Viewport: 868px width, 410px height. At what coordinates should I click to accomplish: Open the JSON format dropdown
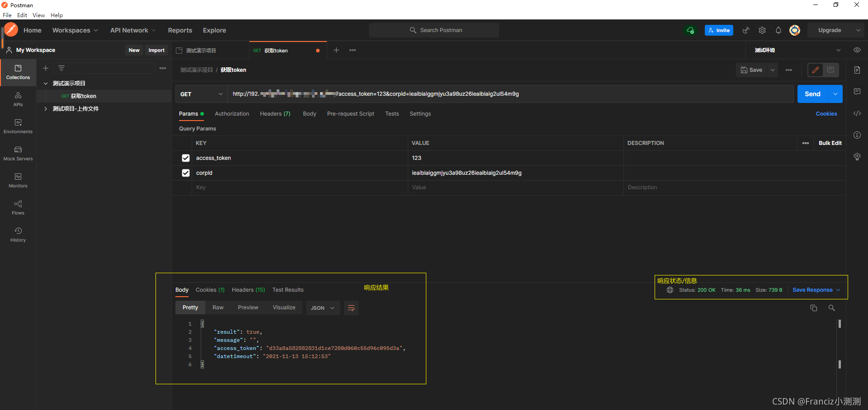323,308
